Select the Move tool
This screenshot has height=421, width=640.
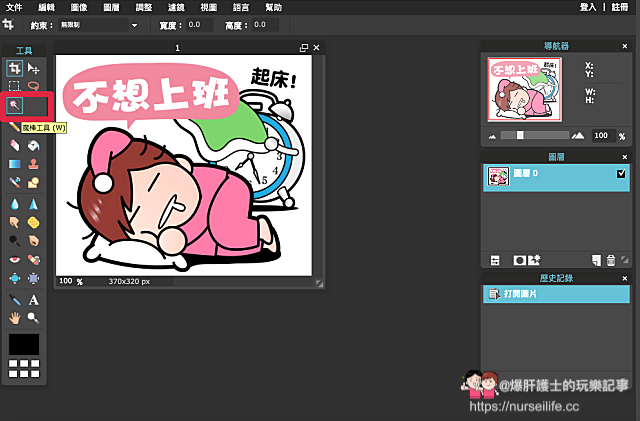[x=33, y=69]
